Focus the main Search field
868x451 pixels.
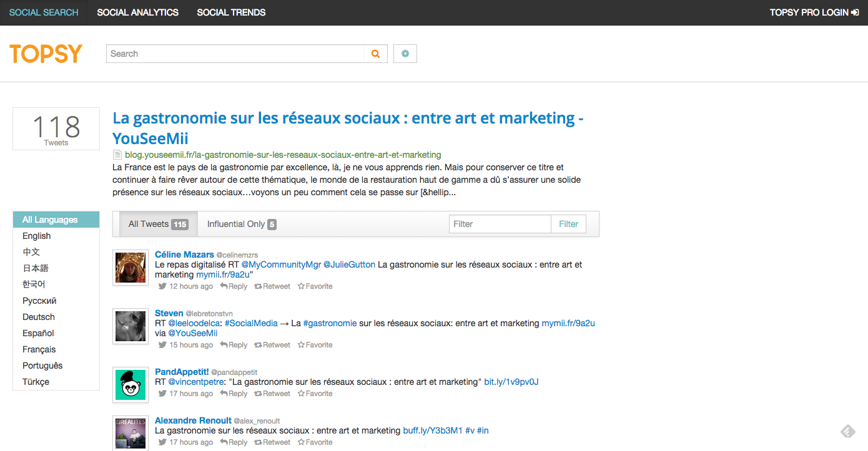pos(235,54)
